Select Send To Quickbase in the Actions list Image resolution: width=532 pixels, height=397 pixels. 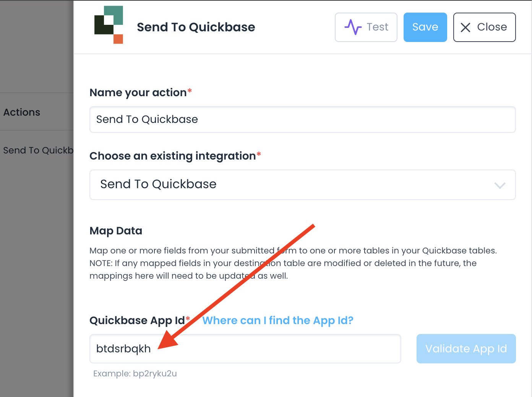36,150
